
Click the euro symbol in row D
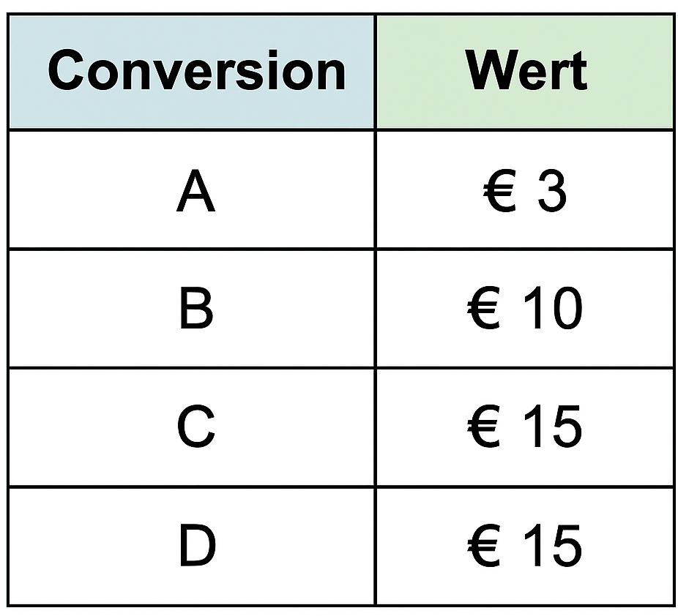tap(483, 546)
